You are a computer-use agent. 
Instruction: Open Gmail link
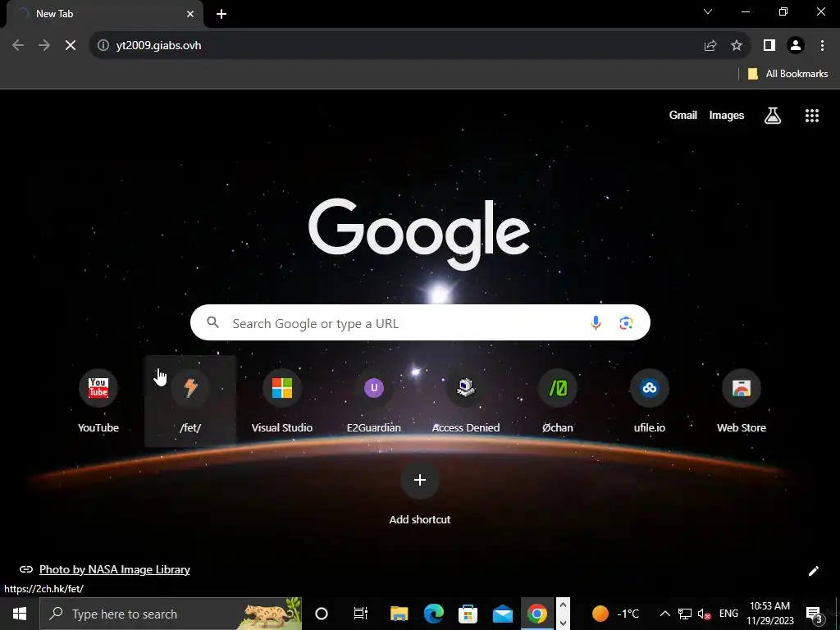[682, 115]
